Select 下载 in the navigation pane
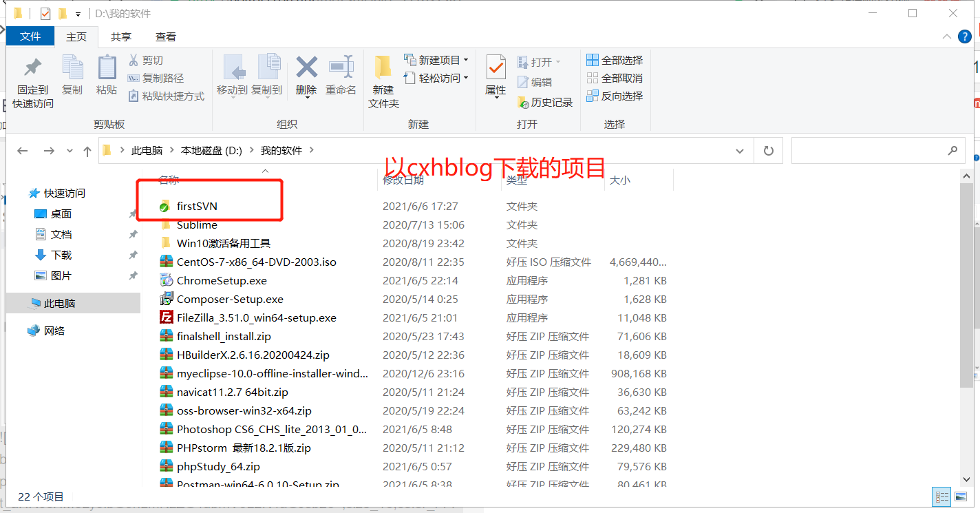The height and width of the screenshot is (513, 980). pyautogui.click(x=61, y=255)
